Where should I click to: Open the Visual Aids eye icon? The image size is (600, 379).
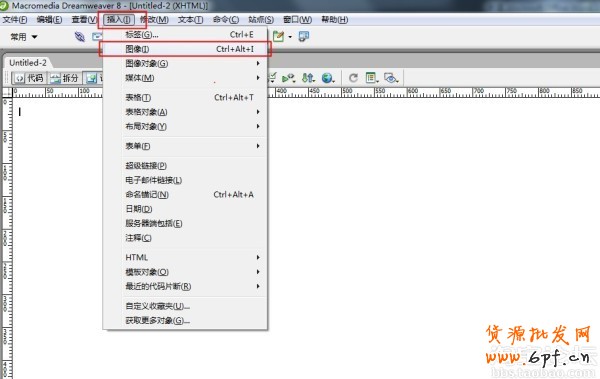point(391,78)
